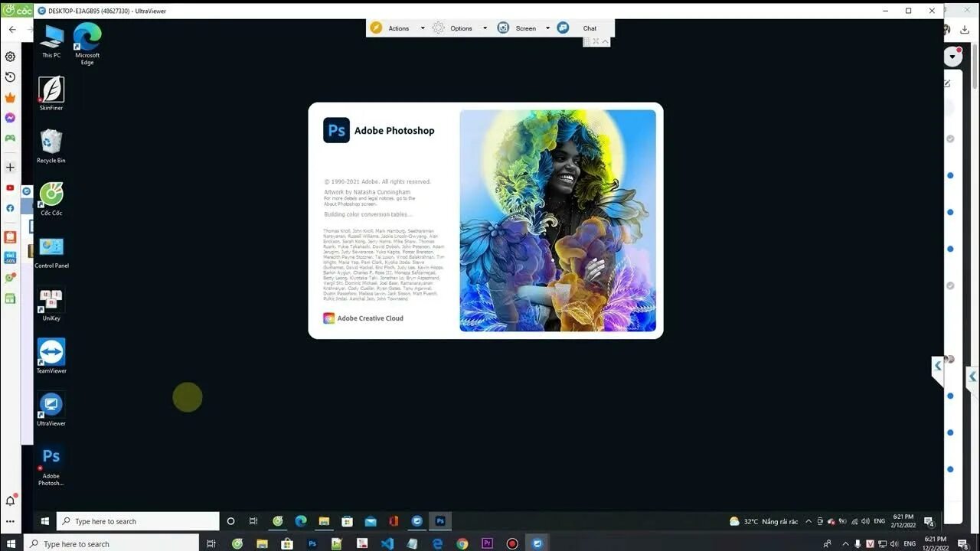The image size is (980, 551).
Task: Click the Ps logo on the splash screen
Action: pos(336,130)
